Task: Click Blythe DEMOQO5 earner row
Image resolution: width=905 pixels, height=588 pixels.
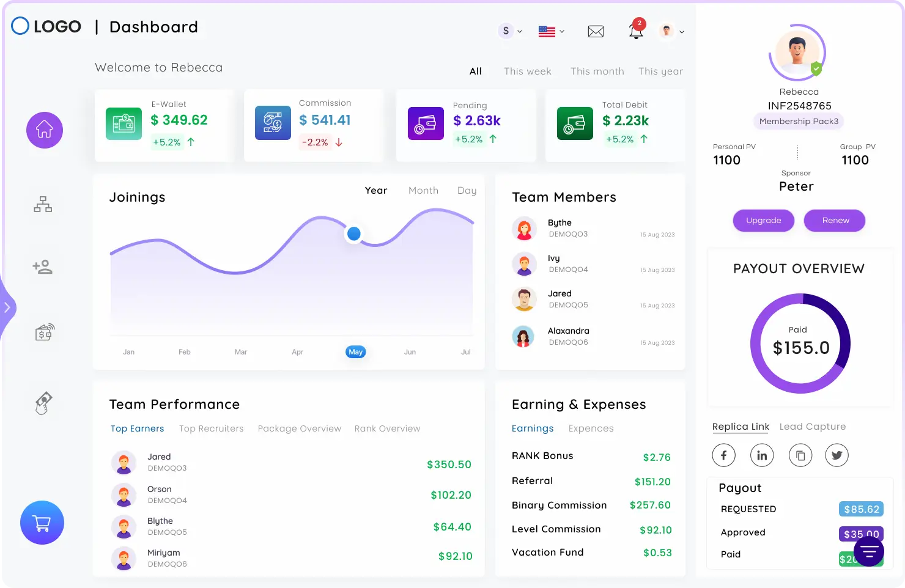Action: click(292, 526)
